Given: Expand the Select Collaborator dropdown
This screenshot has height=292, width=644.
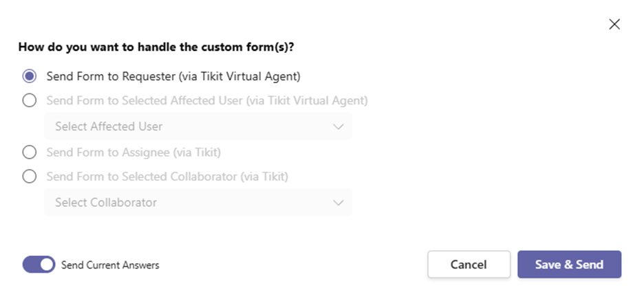Looking at the screenshot, I should 197,203.
